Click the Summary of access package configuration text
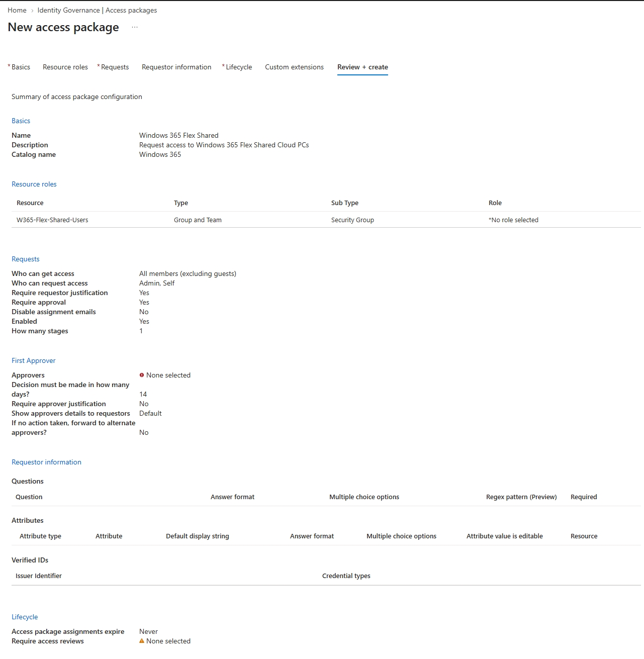The height and width of the screenshot is (659, 644). (x=77, y=97)
